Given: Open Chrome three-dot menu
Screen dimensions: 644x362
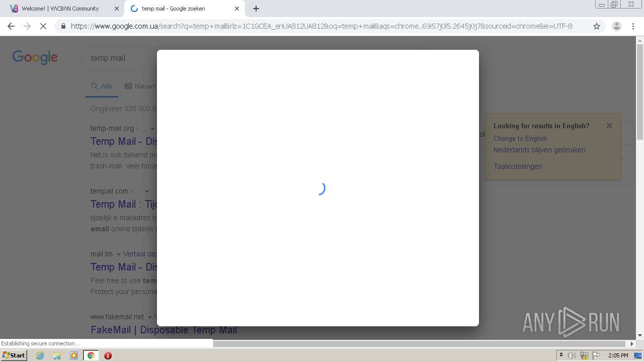Looking at the screenshot, I should [x=633, y=26].
